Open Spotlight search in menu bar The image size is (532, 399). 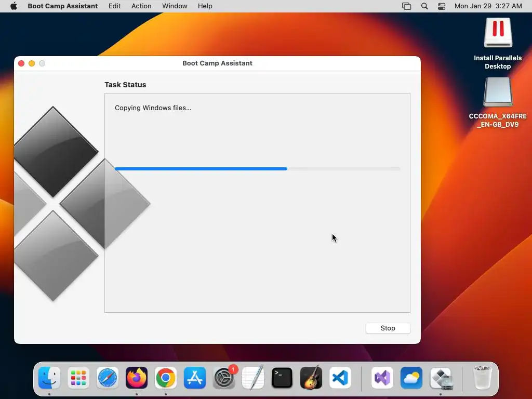pyautogui.click(x=424, y=6)
